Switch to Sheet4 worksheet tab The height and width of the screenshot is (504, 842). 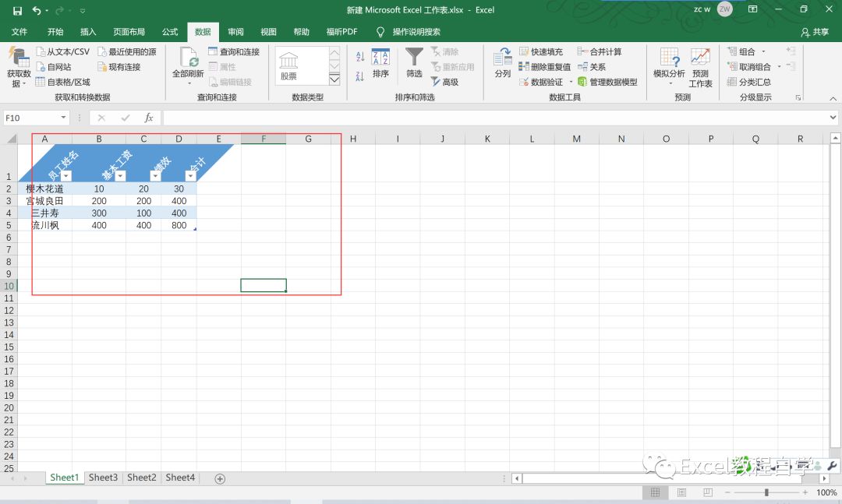pyautogui.click(x=180, y=478)
